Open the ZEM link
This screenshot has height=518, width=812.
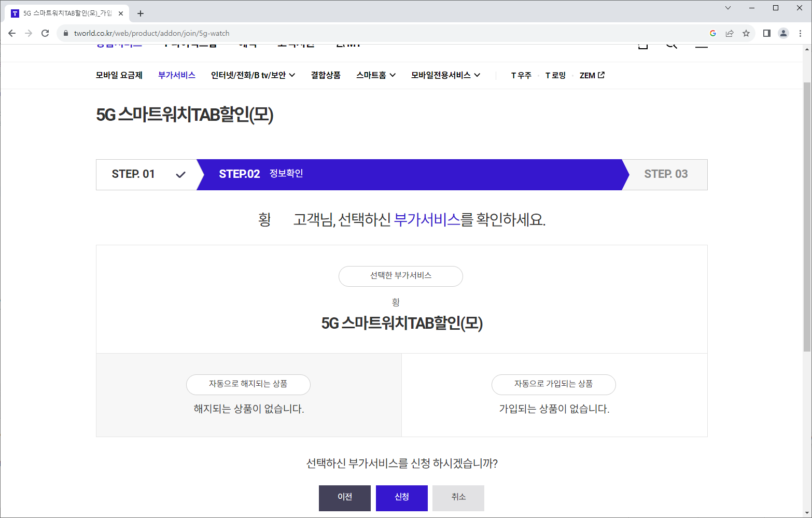[587, 75]
